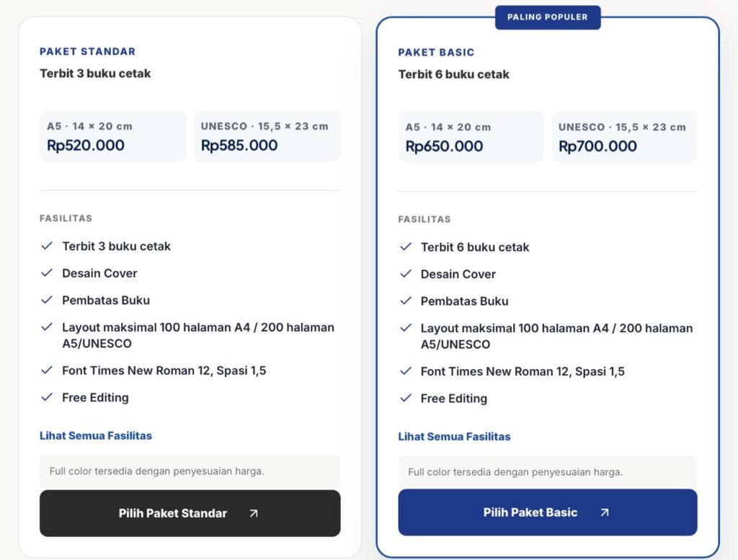Select the Basic UNESCO Rp700.000 price option
This screenshot has height=560, width=738.
coord(624,137)
